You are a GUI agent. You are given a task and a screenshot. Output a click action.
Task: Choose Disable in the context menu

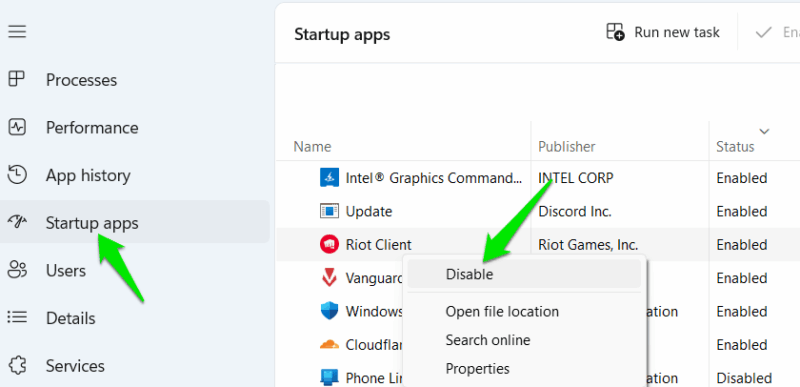(x=524, y=274)
